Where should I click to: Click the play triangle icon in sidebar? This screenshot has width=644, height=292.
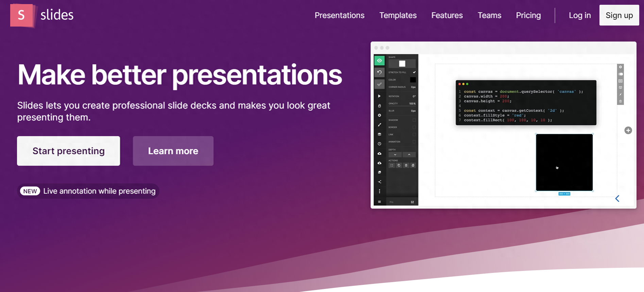click(379, 96)
